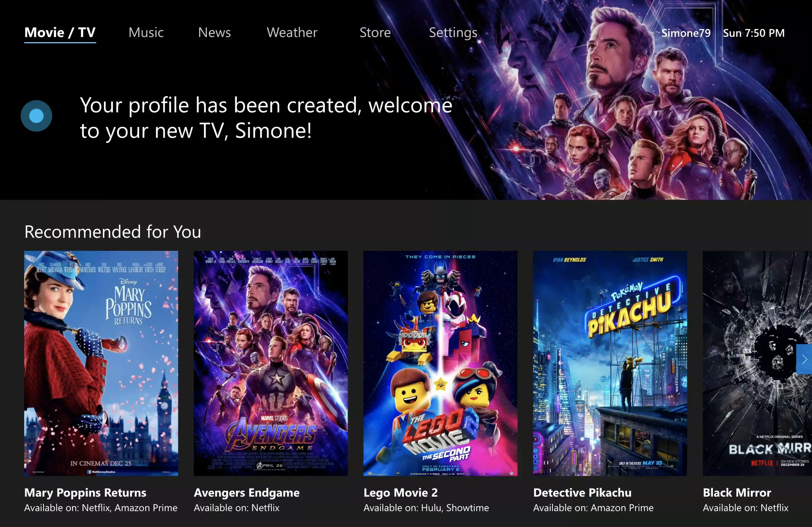Go to the Weather tab
This screenshot has width=812, height=527.
click(x=292, y=33)
